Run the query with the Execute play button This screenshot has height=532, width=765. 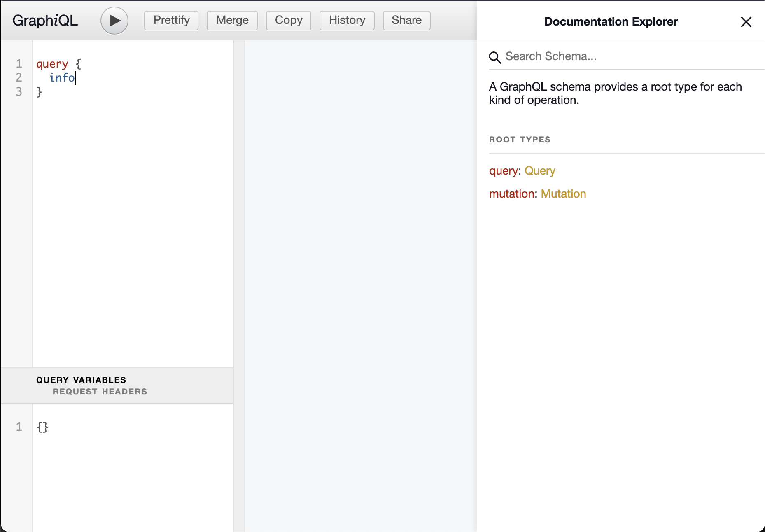click(114, 21)
